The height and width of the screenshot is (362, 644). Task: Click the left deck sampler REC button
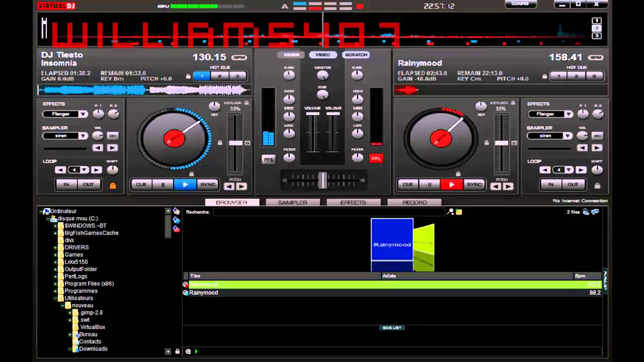coord(113,136)
